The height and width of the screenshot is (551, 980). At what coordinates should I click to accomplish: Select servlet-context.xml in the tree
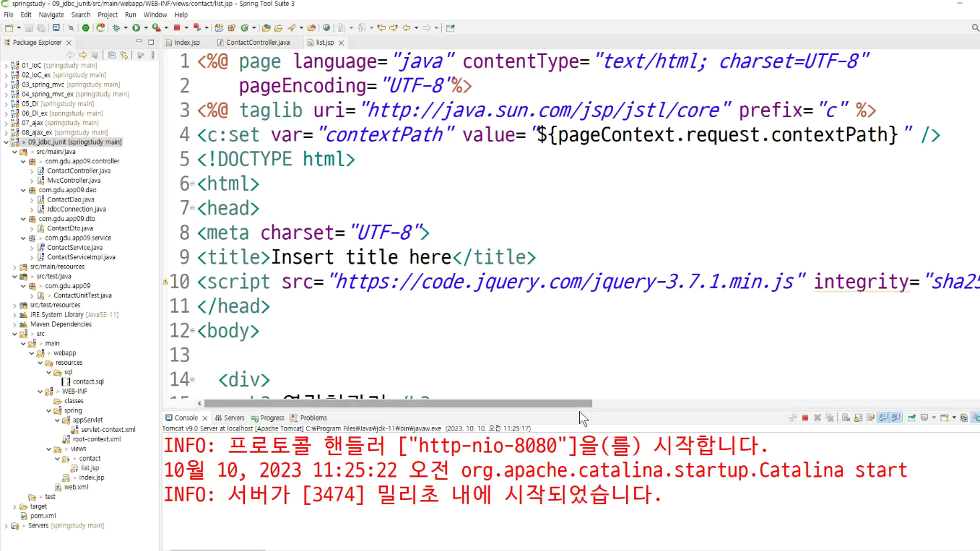click(108, 430)
